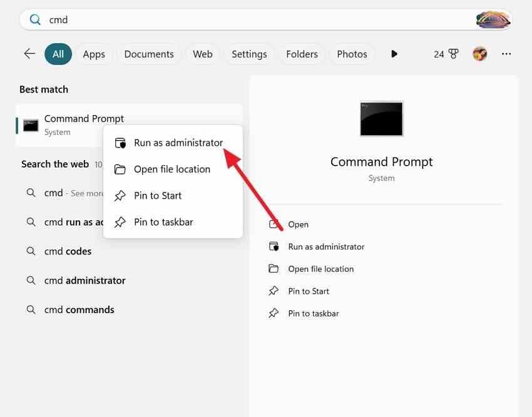Choose Pin to taskbar in context menu
Viewport: 532px width, 417px height.
tap(173, 222)
